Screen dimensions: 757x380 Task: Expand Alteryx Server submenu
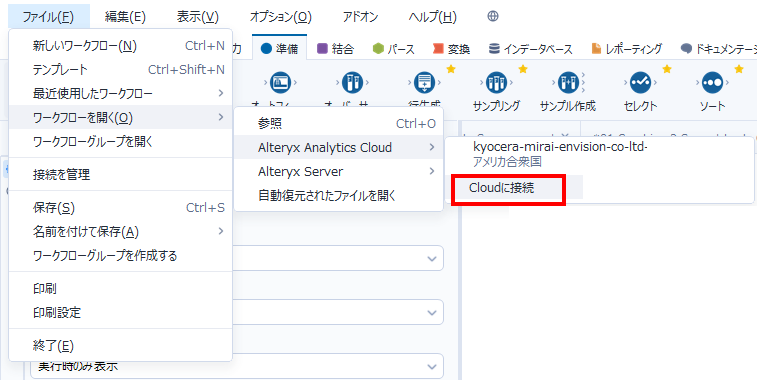(x=338, y=171)
